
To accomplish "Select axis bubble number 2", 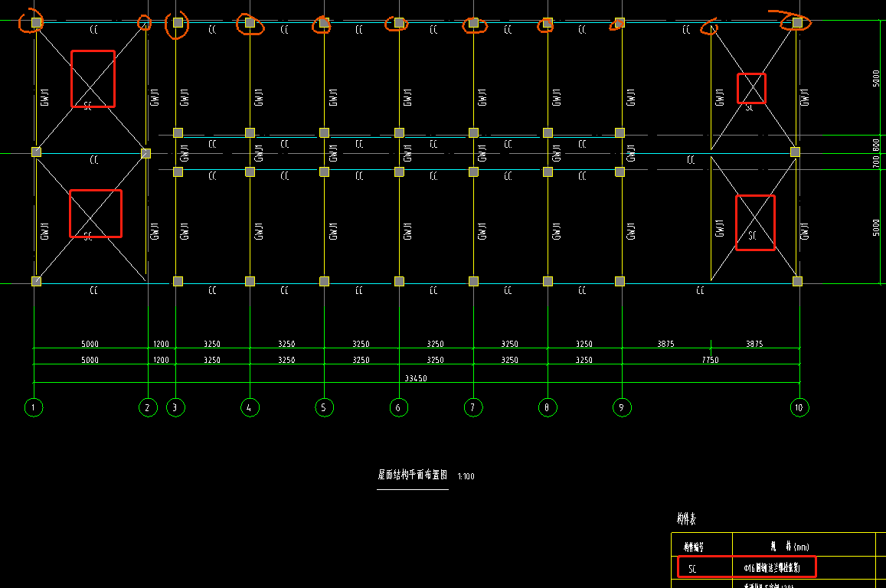I will coord(148,407).
